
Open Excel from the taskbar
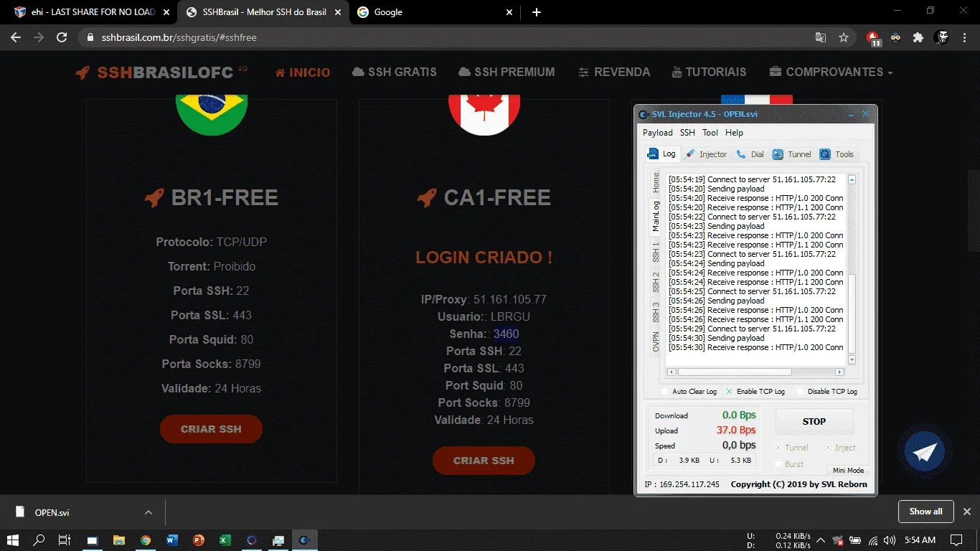[x=225, y=540]
